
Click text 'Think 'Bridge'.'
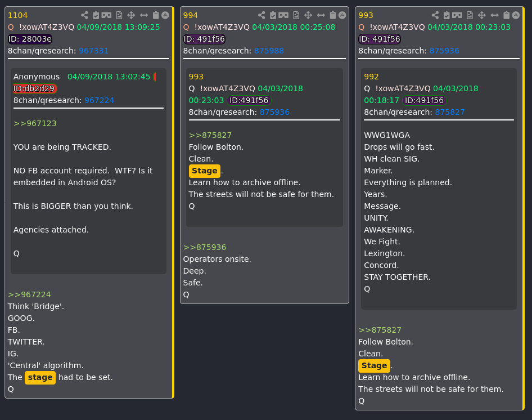[x=36, y=306]
